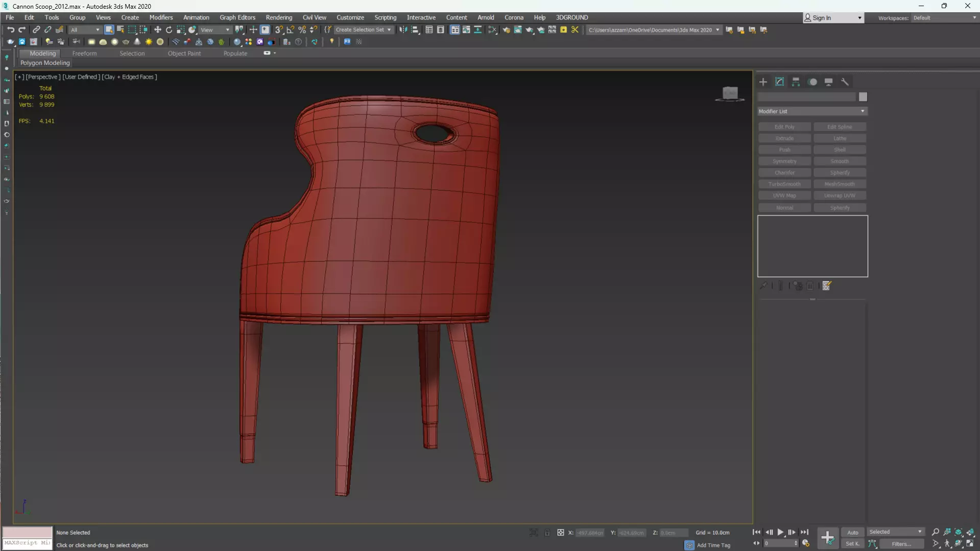Open the Modifier List dropdown
The width and height of the screenshot is (980, 551).
coord(812,111)
